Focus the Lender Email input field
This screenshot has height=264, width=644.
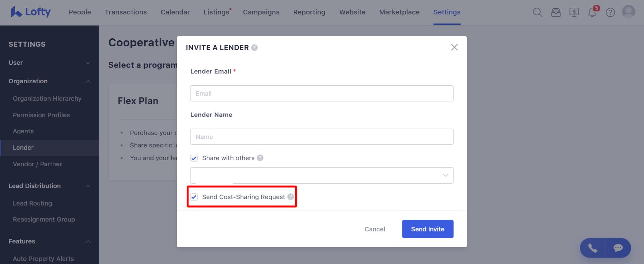[x=322, y=93]
